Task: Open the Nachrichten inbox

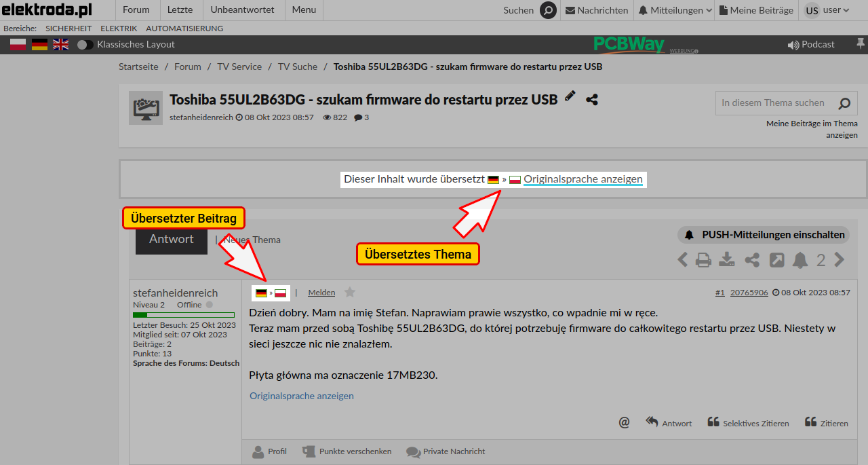Action: [597, 10]
